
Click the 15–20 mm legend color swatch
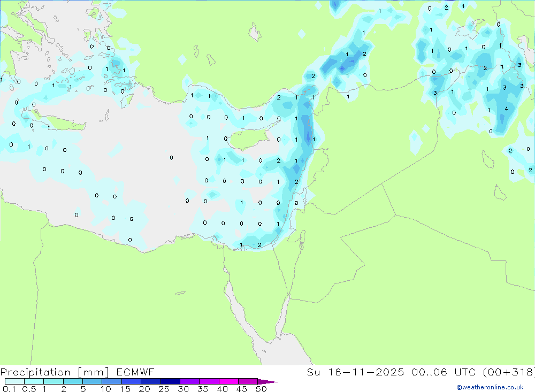(132, 381)
